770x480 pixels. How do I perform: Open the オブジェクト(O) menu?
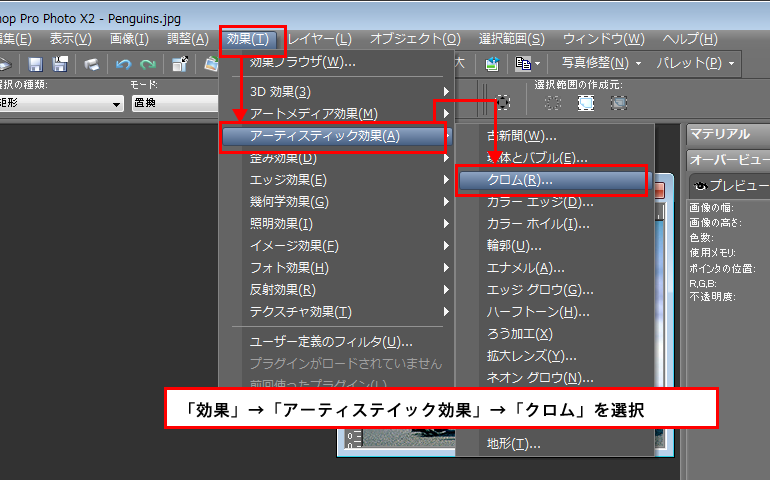[x=415, y=39]
